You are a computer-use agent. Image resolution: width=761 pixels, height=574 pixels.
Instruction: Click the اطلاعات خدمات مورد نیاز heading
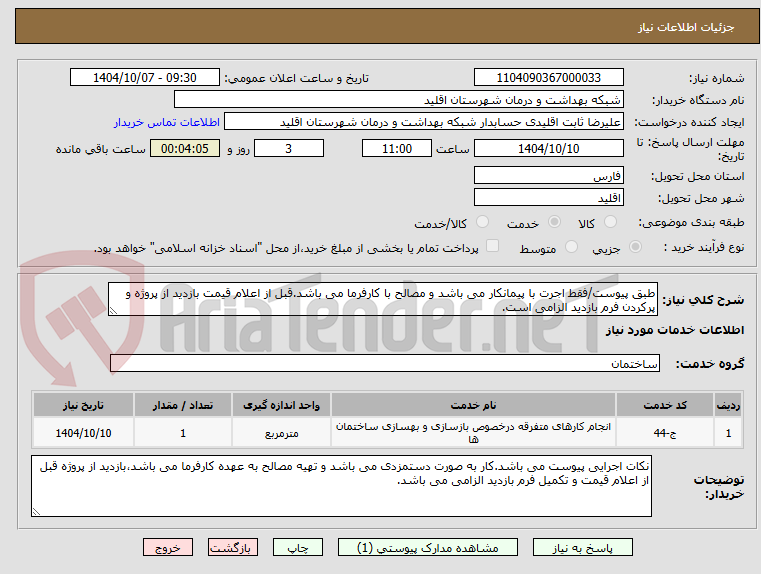point(675,330)
